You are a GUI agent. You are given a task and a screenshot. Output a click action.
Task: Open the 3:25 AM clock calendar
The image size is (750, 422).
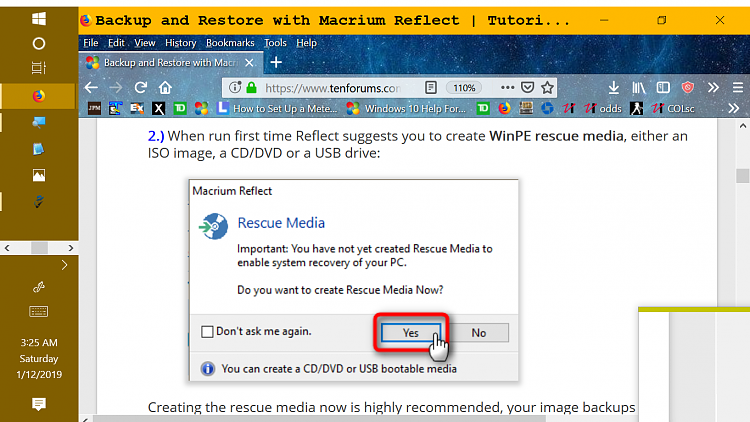click(39, 358)
